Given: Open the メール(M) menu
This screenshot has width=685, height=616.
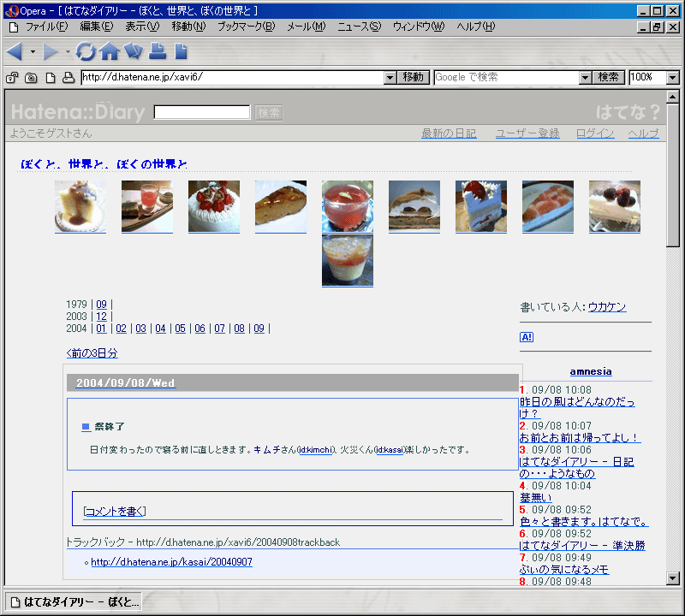Looking at the screenshot, I should pos(307,27).
